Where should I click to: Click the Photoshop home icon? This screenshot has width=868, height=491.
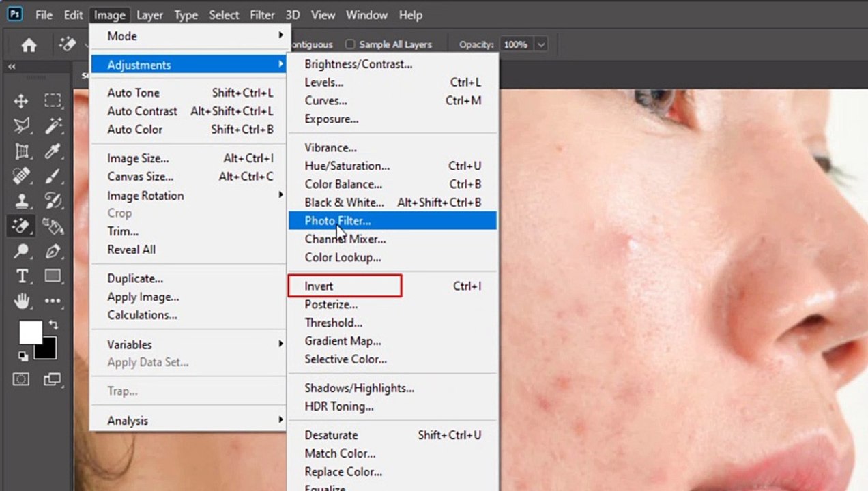[x=29, y=45]
